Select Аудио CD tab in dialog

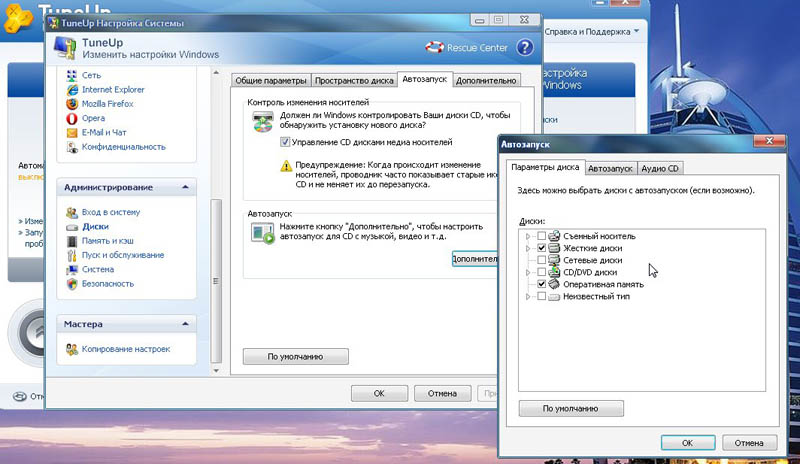[x=660, y=168]
